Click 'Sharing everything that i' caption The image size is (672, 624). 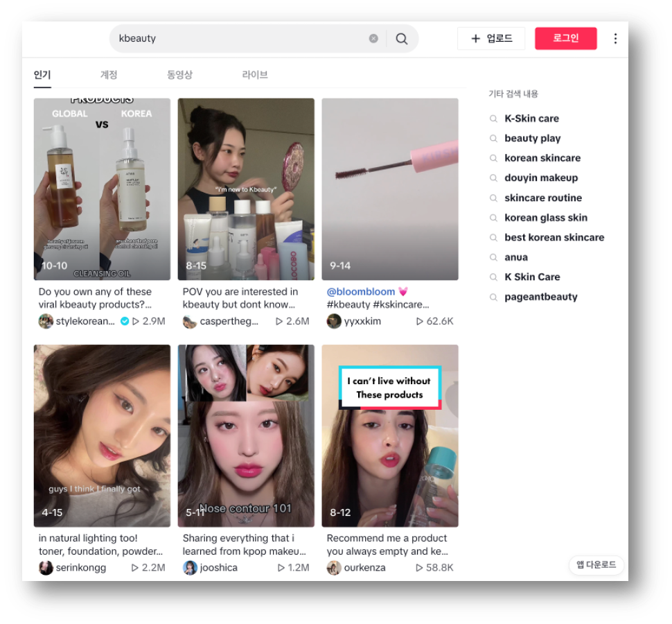[238, 538]
